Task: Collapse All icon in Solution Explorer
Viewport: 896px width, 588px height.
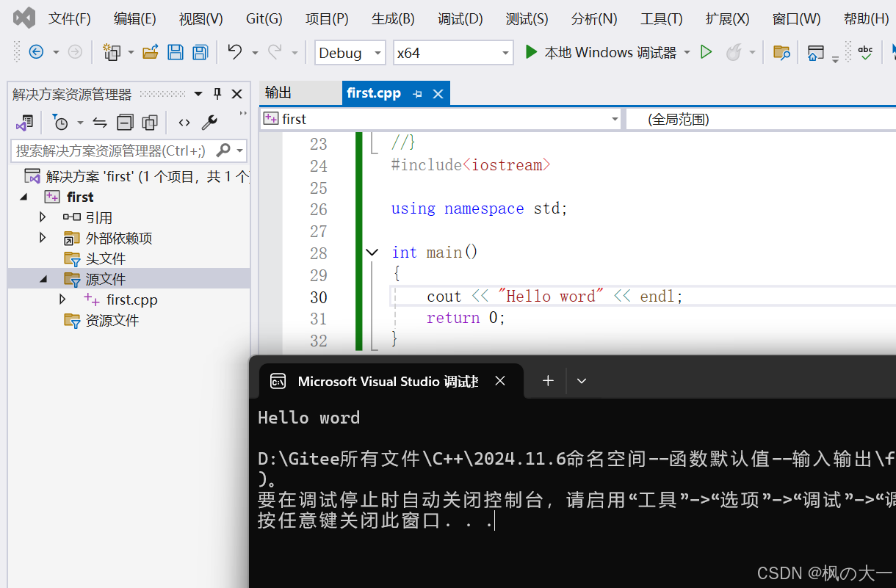Action: tap(126, 123)
